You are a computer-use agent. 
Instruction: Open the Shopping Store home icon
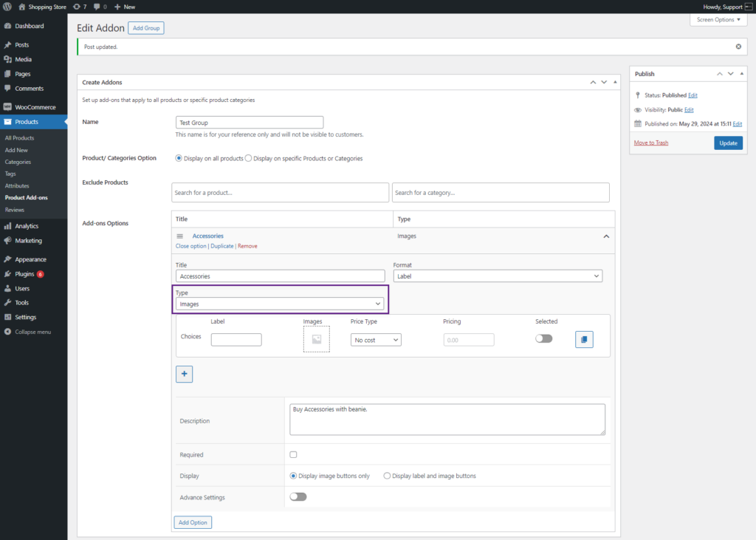(21, 7)
